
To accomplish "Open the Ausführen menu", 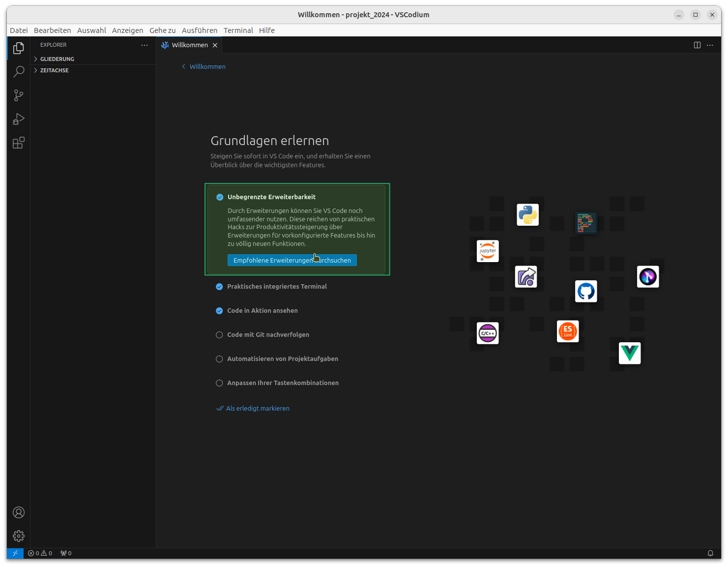I will point(199,30).
